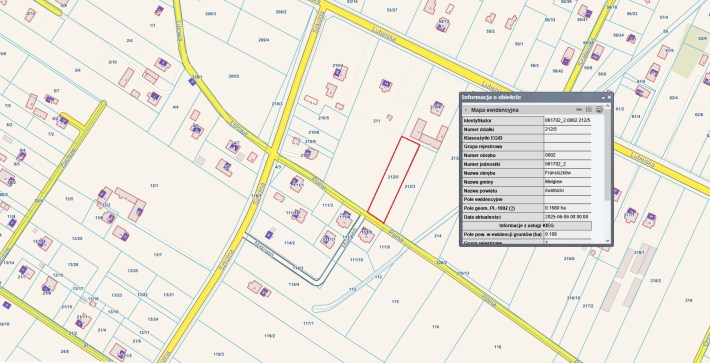Select the highlighted red parcel 212/5
The height and width of the screenshot is (363, 710).
point(393,179)
